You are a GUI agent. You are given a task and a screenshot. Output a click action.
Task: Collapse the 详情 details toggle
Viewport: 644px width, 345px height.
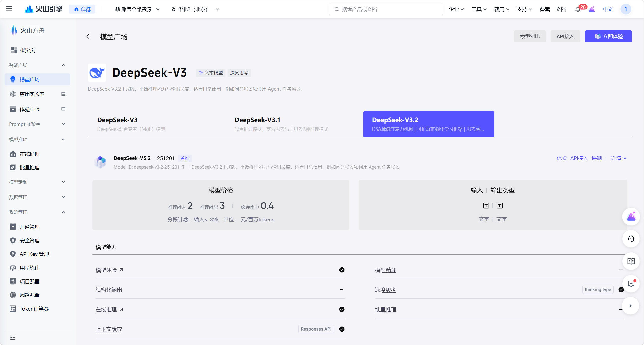click(x=618, y=158)
